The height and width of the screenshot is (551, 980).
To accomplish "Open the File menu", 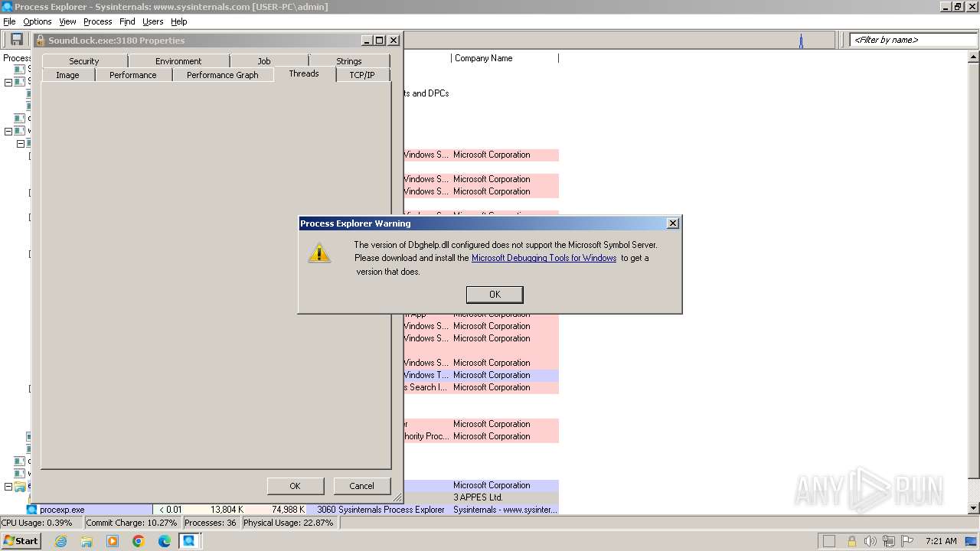I will (9, 21).
